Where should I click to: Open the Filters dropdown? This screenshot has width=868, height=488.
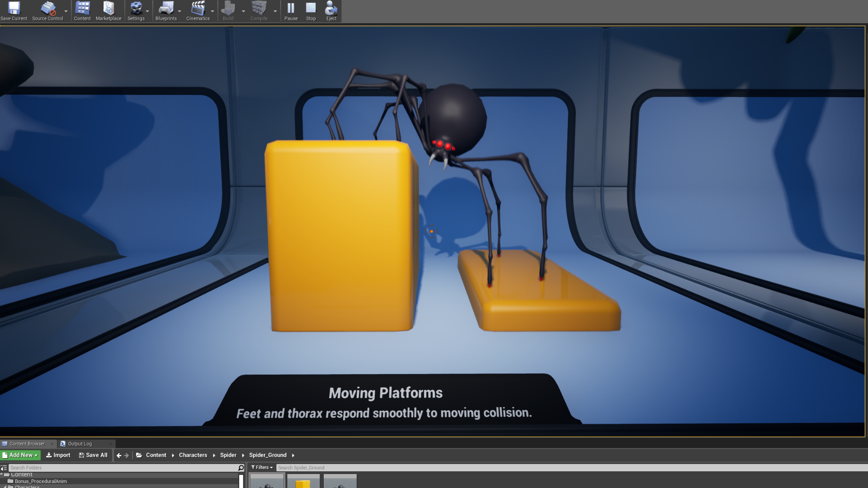point(262,468)
